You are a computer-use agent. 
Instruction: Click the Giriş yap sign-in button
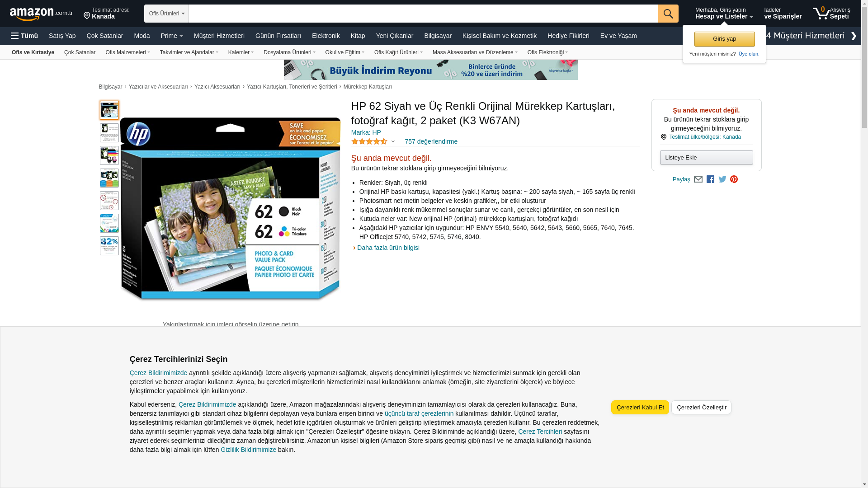724,39
